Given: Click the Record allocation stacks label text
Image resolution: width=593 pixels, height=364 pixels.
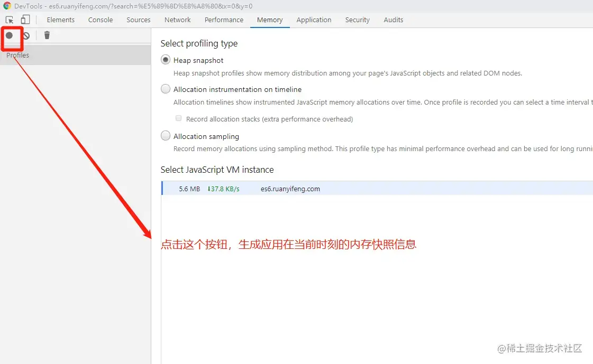Looking at the screenshot, I should point(269,119).
